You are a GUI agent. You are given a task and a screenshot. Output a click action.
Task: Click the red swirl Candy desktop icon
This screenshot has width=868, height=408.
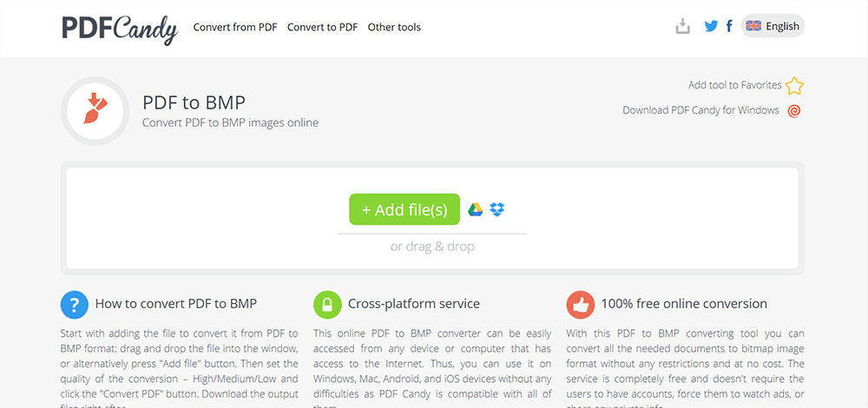794,111
